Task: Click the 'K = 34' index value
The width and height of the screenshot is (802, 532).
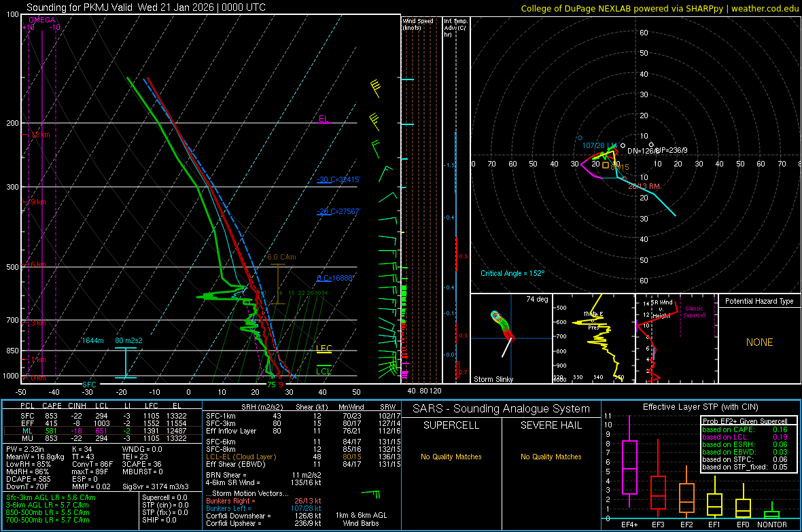Action: [82, 449]
